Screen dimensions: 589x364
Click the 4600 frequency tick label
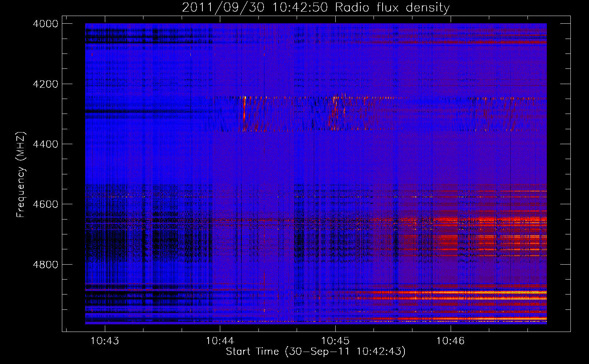[46, 204]
